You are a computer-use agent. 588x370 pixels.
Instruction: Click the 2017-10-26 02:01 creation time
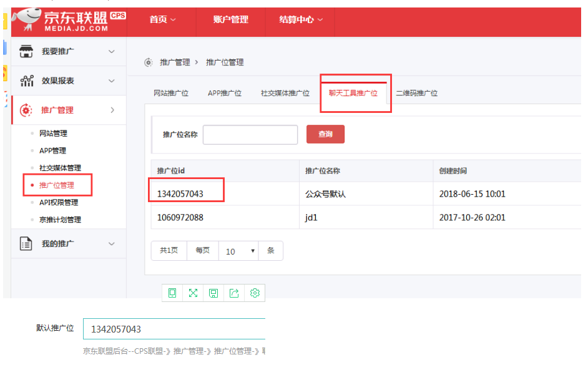[472, 217]
